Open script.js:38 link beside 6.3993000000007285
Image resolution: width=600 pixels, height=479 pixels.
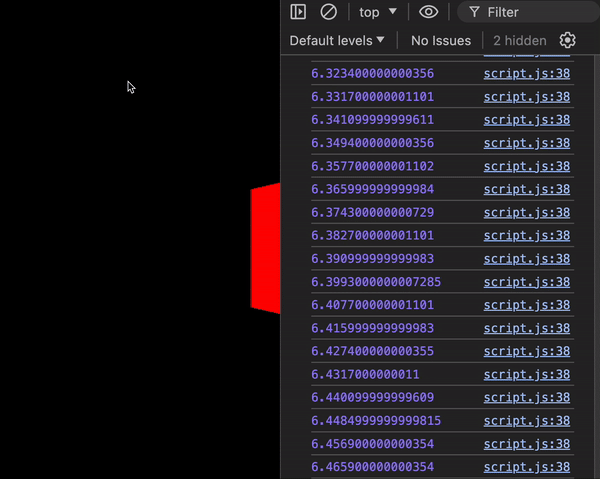coord(527,282)
